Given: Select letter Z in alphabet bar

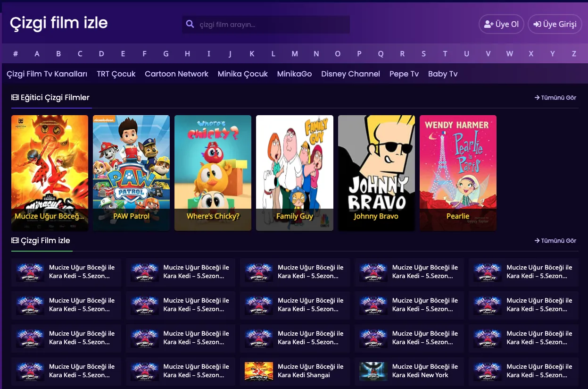Looking at the screenshot, I should click(x=574, y=54).
